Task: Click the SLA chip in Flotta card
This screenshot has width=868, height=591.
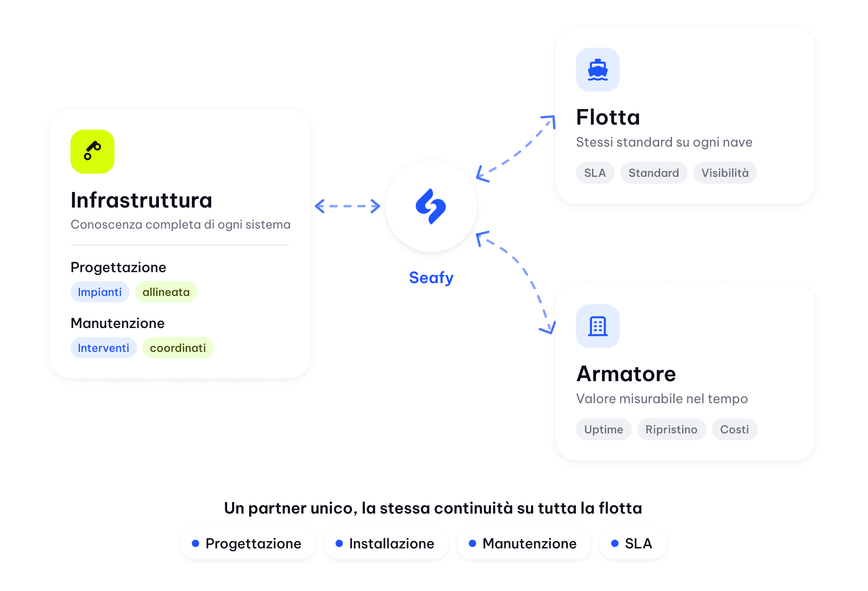Action: pos(595,173)
